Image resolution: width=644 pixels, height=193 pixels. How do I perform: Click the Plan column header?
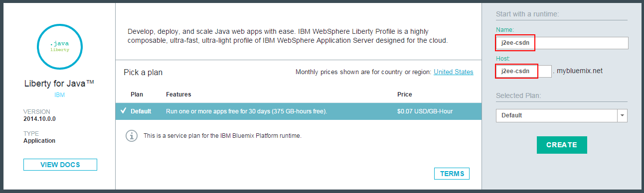[137, 95]
